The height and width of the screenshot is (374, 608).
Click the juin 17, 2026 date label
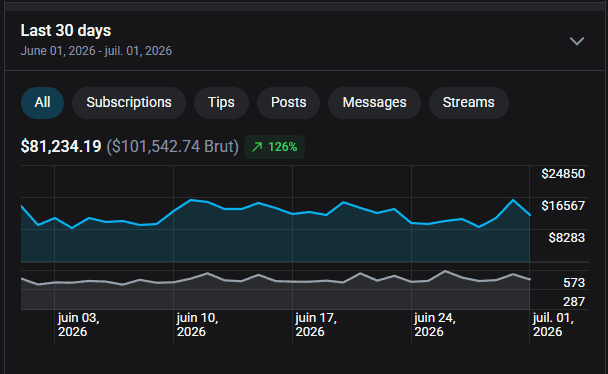pos(316,325)
